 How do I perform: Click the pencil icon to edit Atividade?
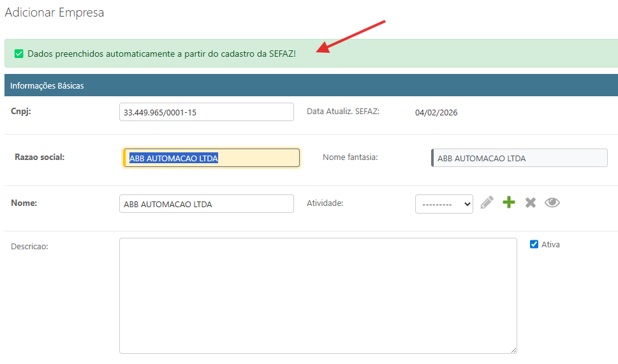[x=487, y=203]
